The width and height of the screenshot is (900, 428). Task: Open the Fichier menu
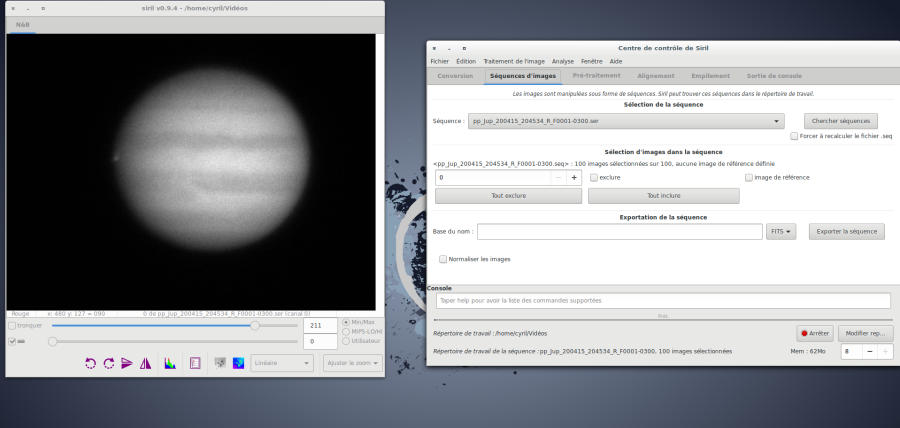coord(440,61)
